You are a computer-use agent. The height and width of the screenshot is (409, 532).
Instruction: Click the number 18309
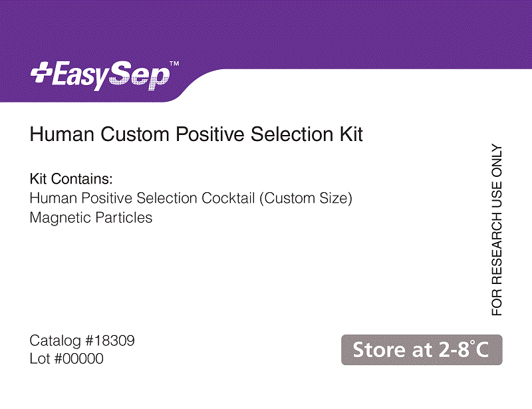pyautogui.click(x=114, y=341)
